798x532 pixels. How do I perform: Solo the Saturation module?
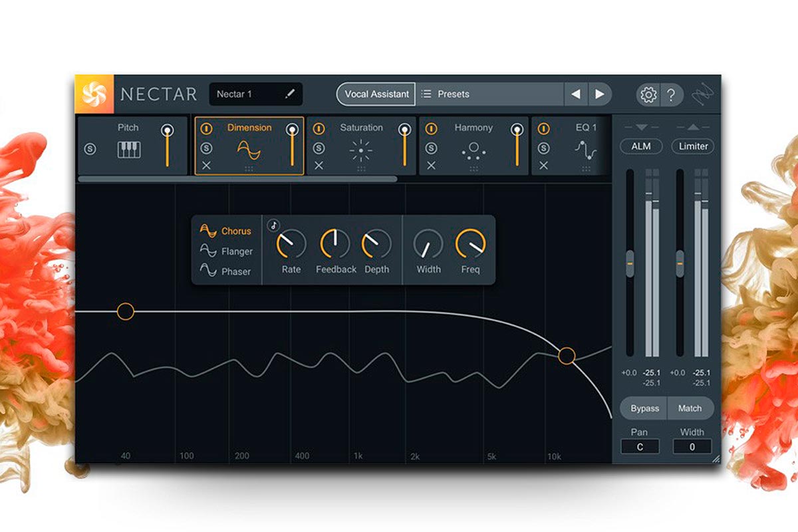[x=319, y=148]
